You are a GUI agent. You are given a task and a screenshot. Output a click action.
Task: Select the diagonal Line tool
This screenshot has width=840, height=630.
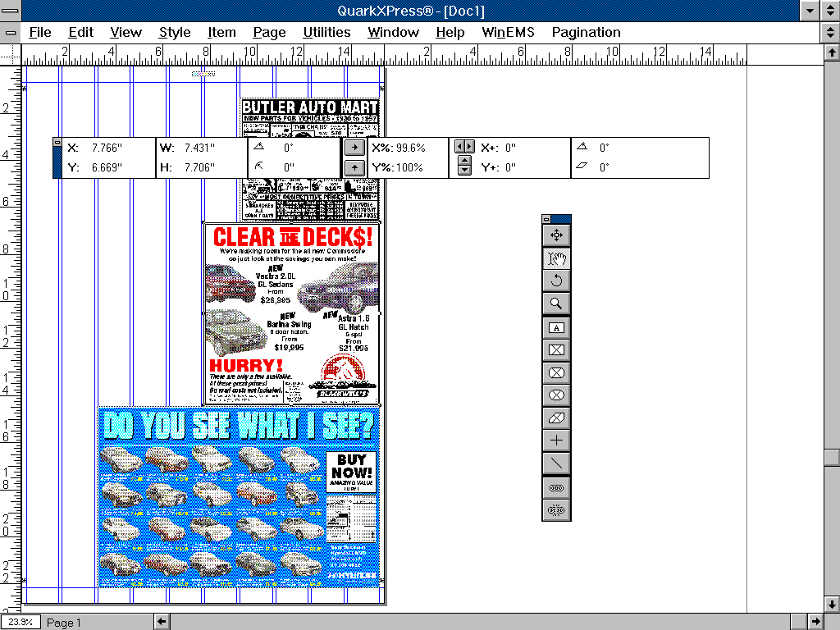pyautogui.click(x=556, y=463)
